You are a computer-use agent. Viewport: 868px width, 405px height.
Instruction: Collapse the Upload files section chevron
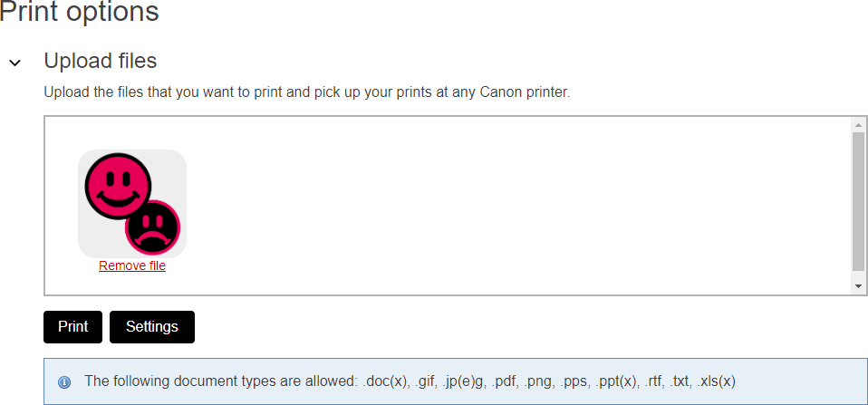pyautogui.click(x=14, y=63)
